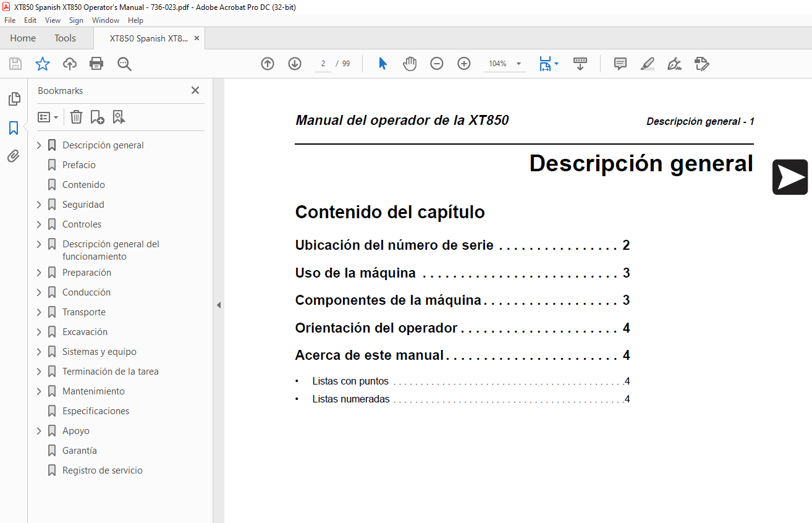Activate the Hand pan tool
Image resolution: width=812 pixels, height=523 pixels.
pos(410,64)
